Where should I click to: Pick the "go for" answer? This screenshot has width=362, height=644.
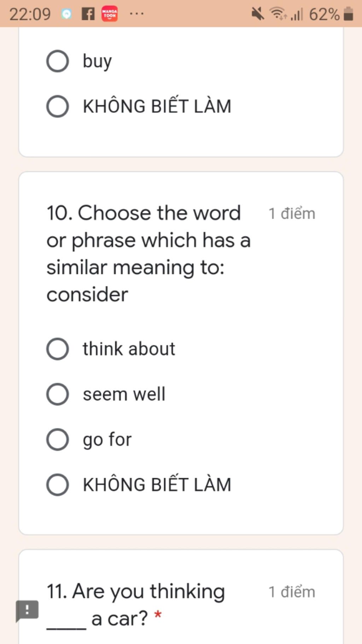pos(58,439)
